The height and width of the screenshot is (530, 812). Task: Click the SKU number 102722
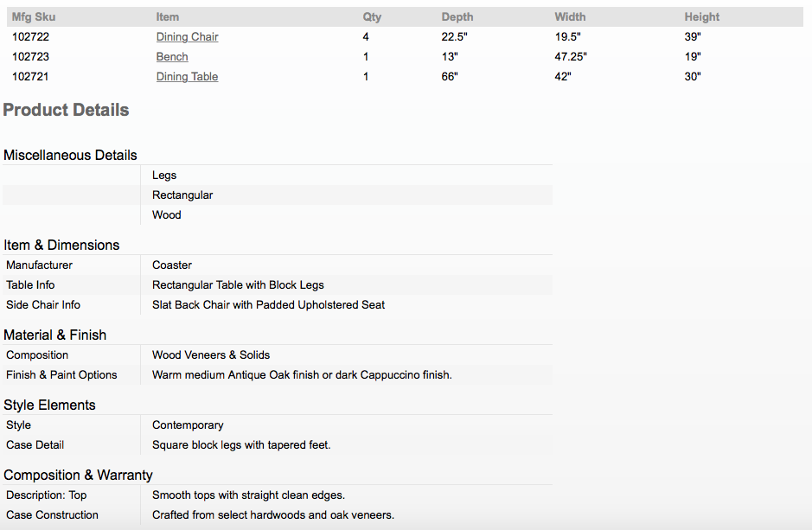30,37
